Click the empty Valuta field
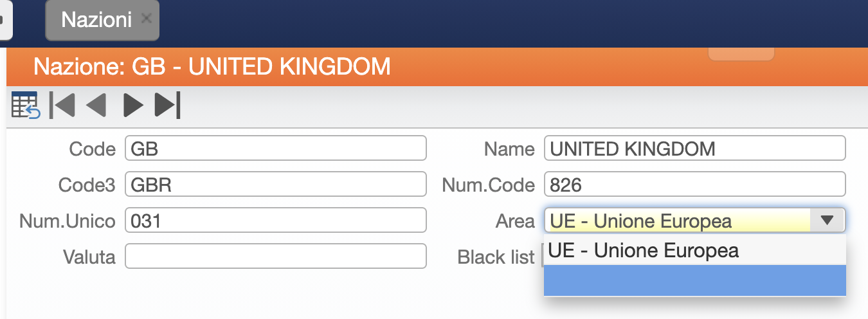Image resolution: width=868 pixels, height=319 pixels. pos(276,256)
